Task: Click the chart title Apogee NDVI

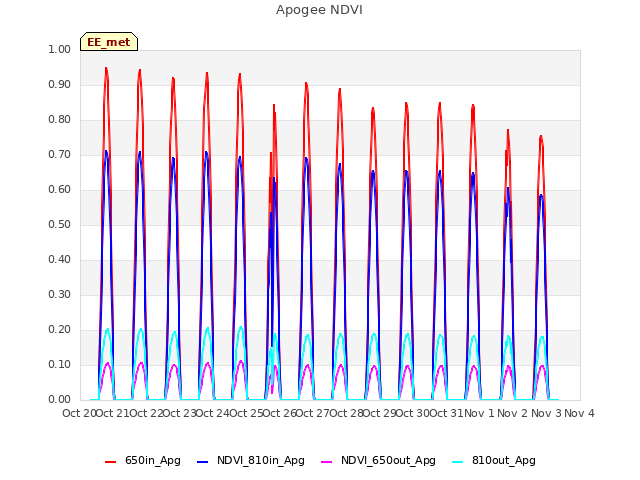Action: coord(319,10)
